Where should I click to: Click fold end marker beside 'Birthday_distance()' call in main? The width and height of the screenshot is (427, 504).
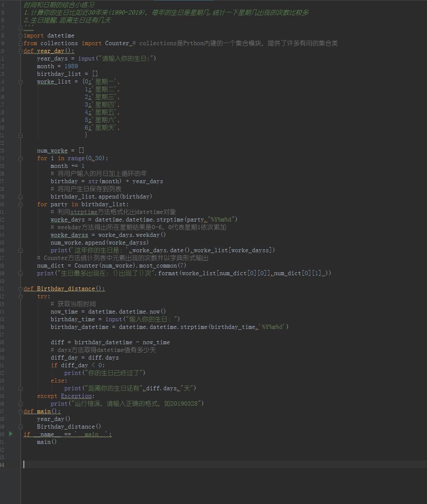point(20,427)
